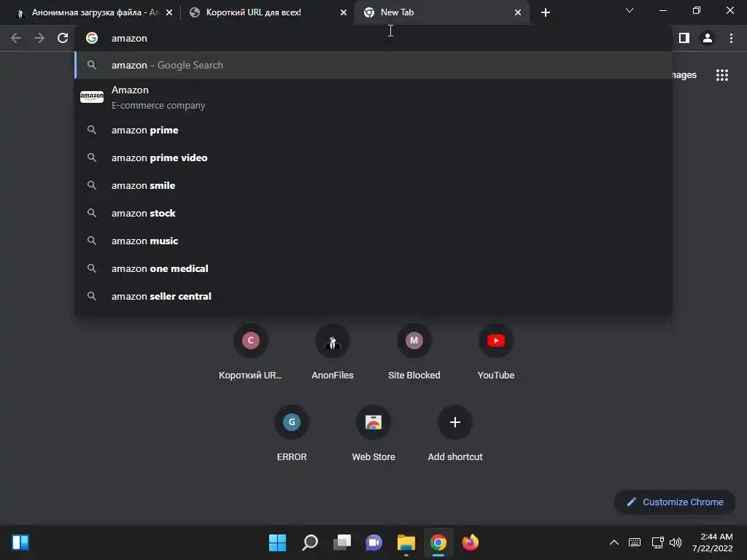Open the Chat app on the taskbar
Viewport: 747px width, 560px height.
point(374,542)
